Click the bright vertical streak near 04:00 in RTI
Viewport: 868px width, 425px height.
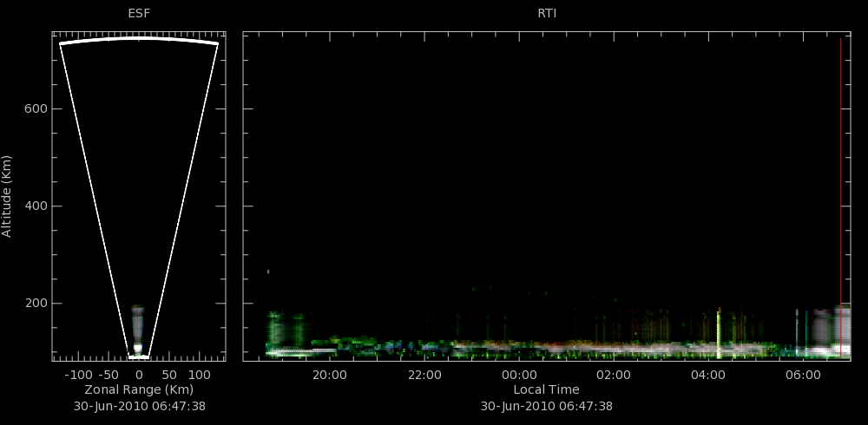[x=719, y=334]
